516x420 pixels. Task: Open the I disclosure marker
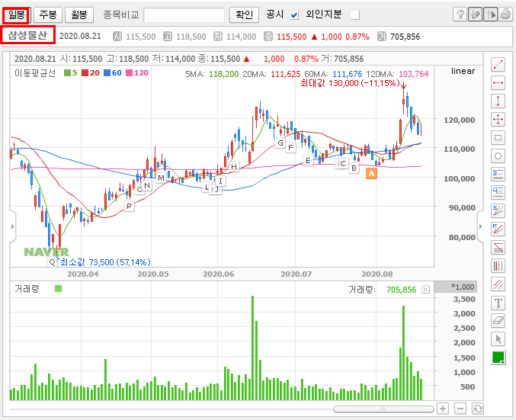click(220, 181)
